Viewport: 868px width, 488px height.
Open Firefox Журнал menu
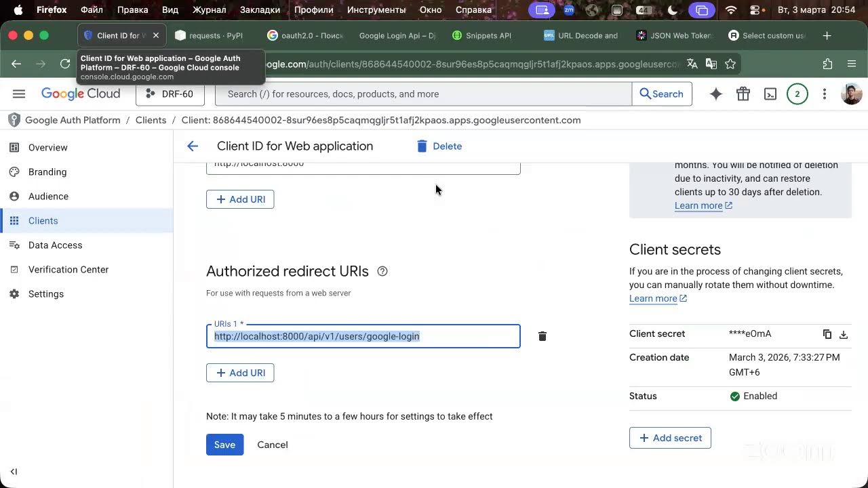209,10
